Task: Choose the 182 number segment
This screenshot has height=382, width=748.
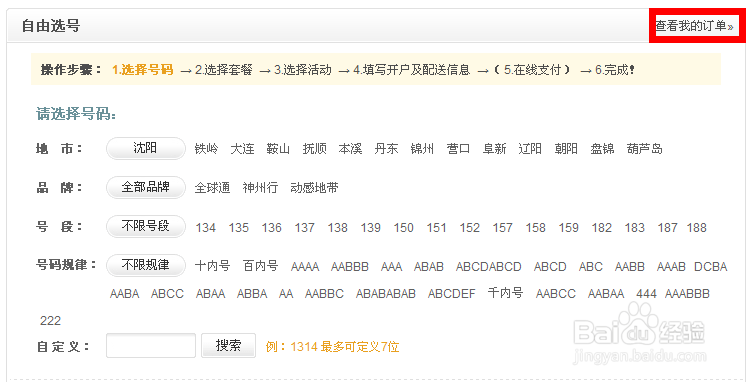Action: [602, 228]
